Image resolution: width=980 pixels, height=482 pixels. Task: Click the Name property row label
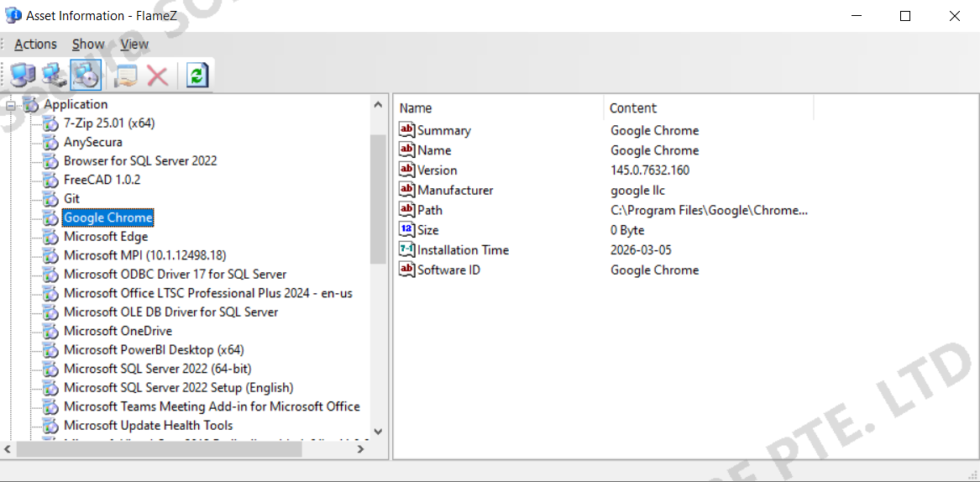tap(434, 150)
